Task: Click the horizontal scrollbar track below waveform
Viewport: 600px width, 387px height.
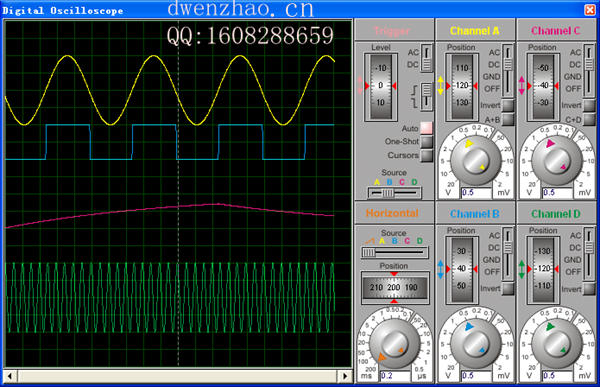Action: [178, 376]
